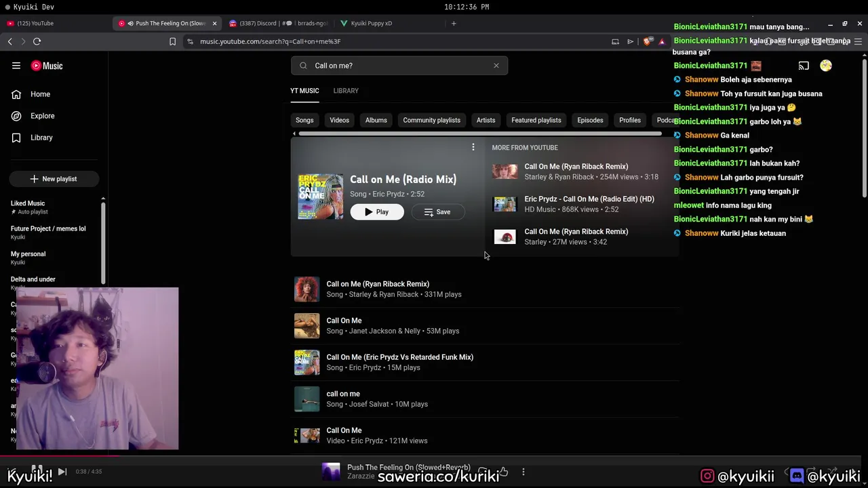Go back with the browser back arrow

10,41
